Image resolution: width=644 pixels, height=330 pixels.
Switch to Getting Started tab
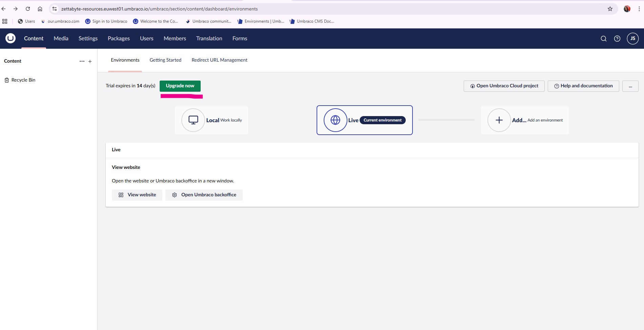pos(165,60)
